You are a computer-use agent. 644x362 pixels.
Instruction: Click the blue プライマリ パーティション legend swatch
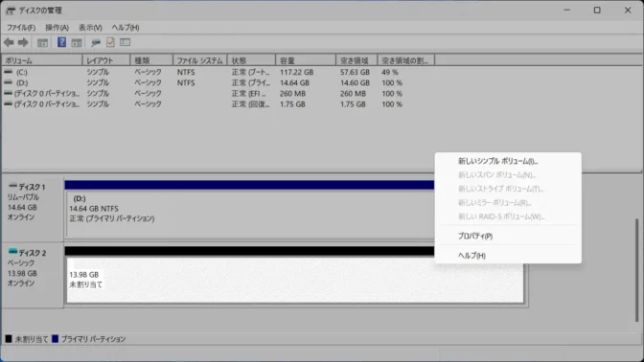click(x=55, y=339)
